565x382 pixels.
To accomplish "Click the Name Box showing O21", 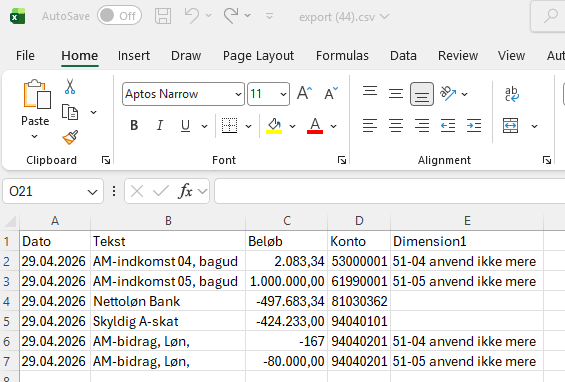I will click(53, 191).
